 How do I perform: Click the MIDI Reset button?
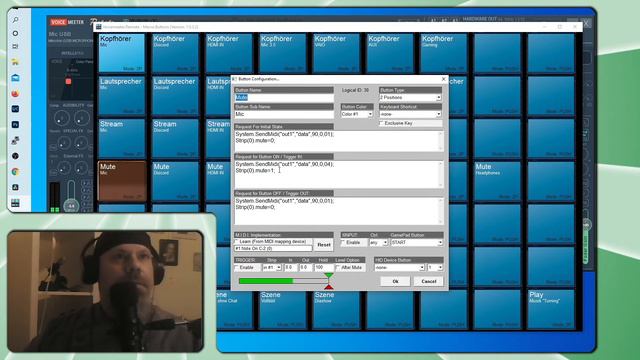point(324,244)
